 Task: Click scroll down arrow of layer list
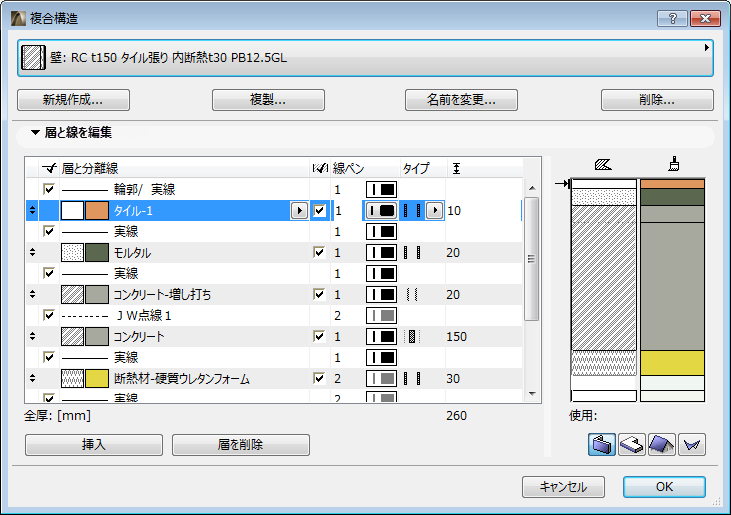tap(532, 394)
